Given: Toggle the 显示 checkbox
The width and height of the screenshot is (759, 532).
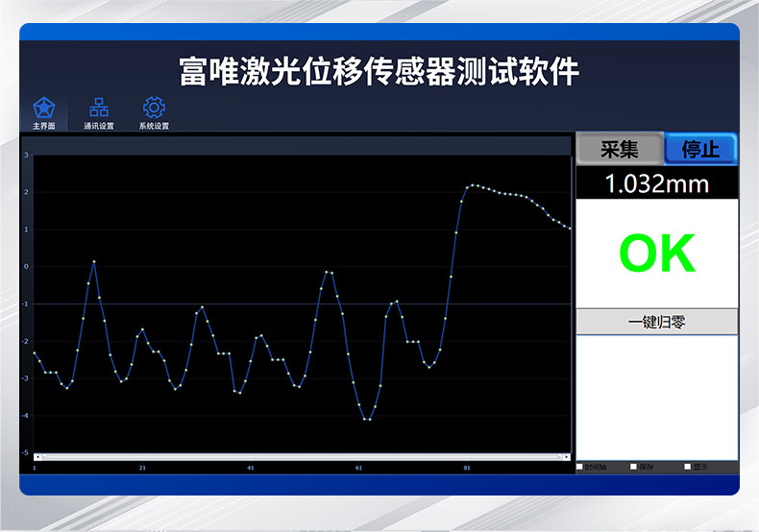Looking at the screenshot, I should coord(687,467).
